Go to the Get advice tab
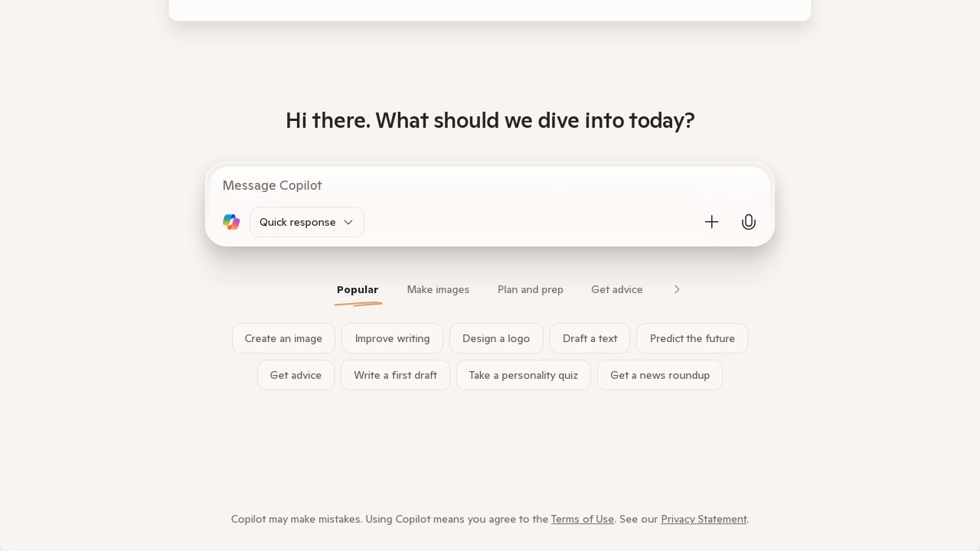This screenshot has height=551, width=980. pos(617,289)
